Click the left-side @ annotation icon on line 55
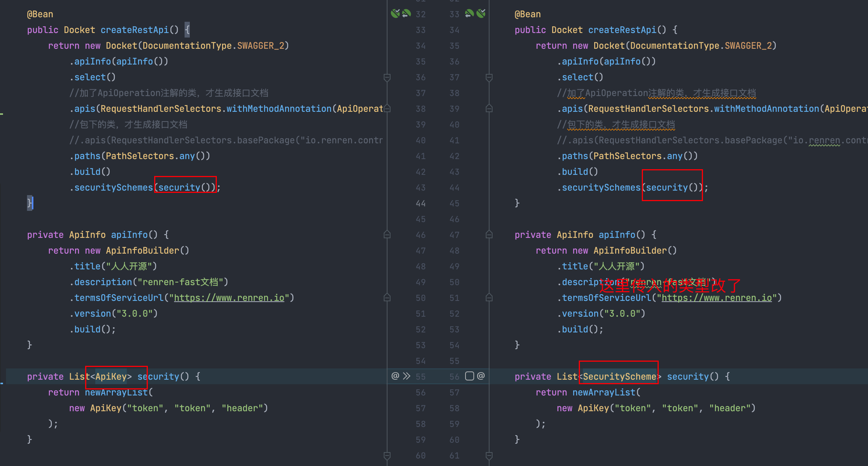 click(395, 376)
